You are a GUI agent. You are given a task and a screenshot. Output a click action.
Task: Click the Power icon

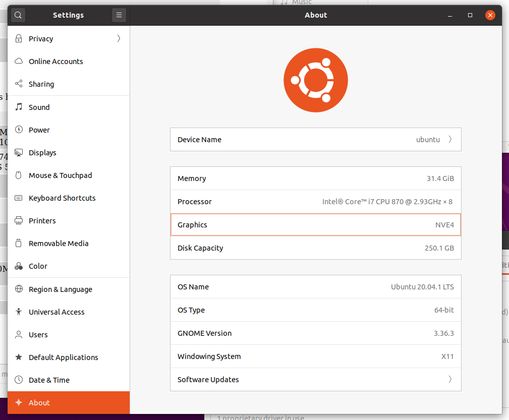(19, 130)
